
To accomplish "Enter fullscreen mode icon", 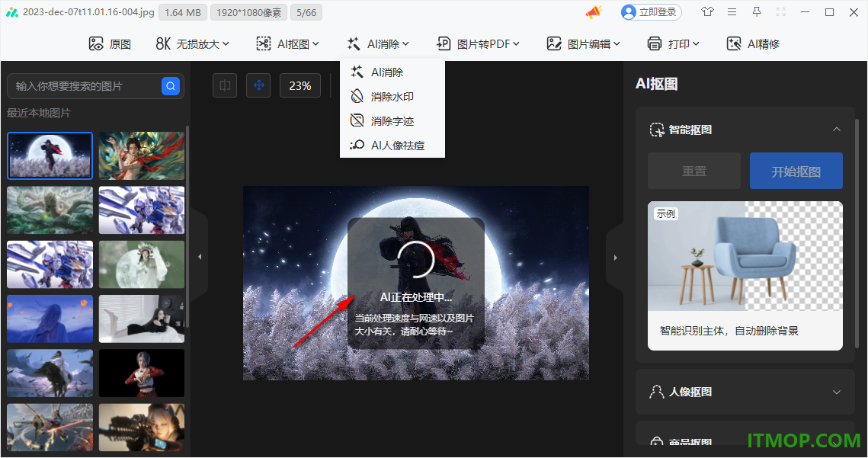I will coord(780,11).
